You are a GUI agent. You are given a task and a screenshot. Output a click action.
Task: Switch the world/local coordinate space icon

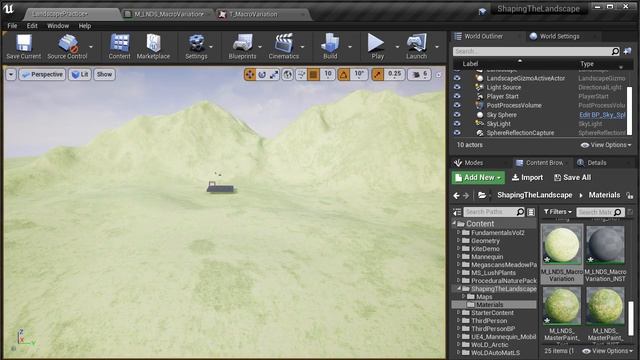288,74
